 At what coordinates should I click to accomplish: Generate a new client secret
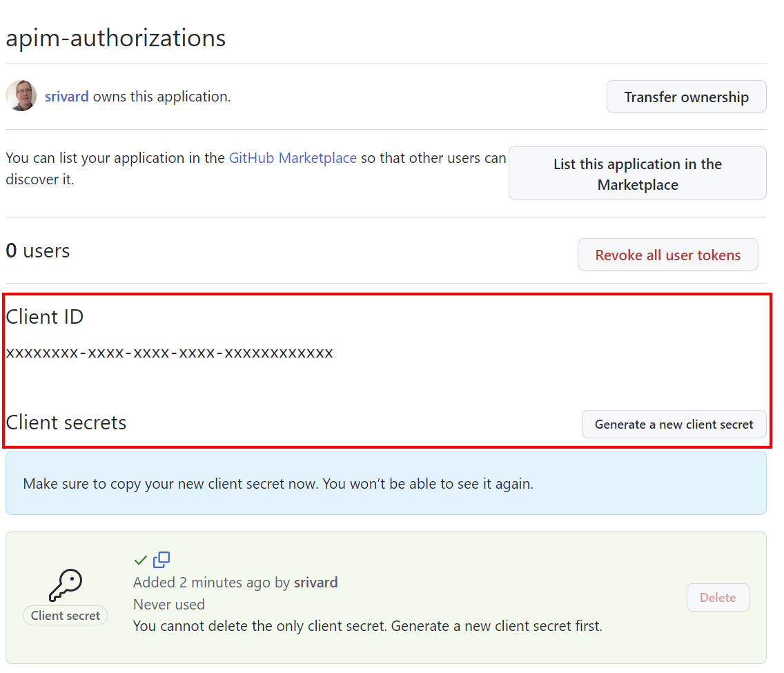(674, 425)
